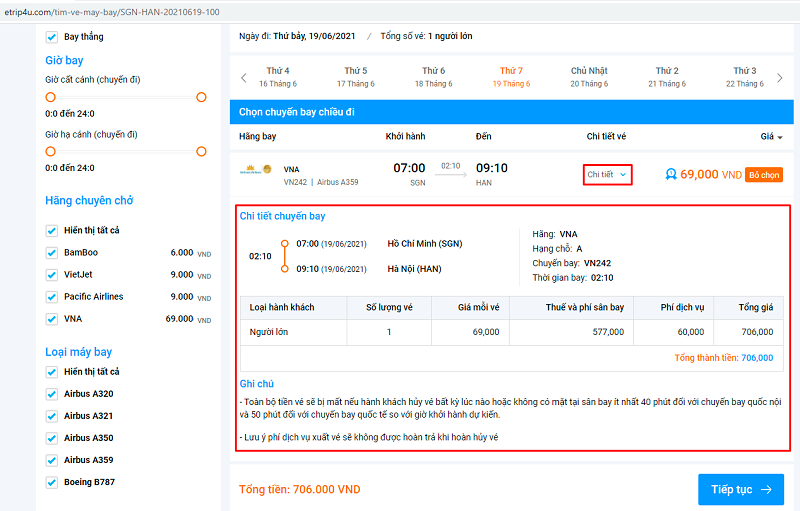
Task: Toggle the Bay thẳng checkbox
Action: 52,37
